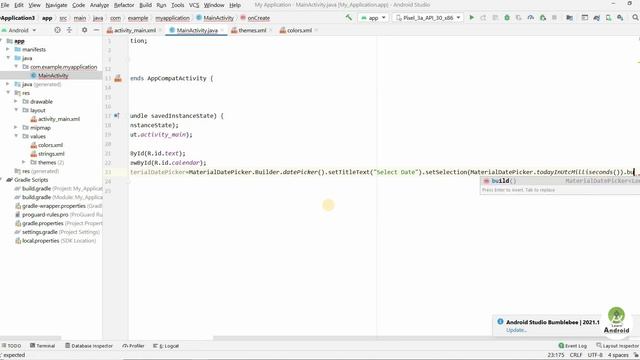Image resolution: width=640 pixels, height=360 pixels.
Task: Open the Profiler tool window
Action: (x=133, y=346)
